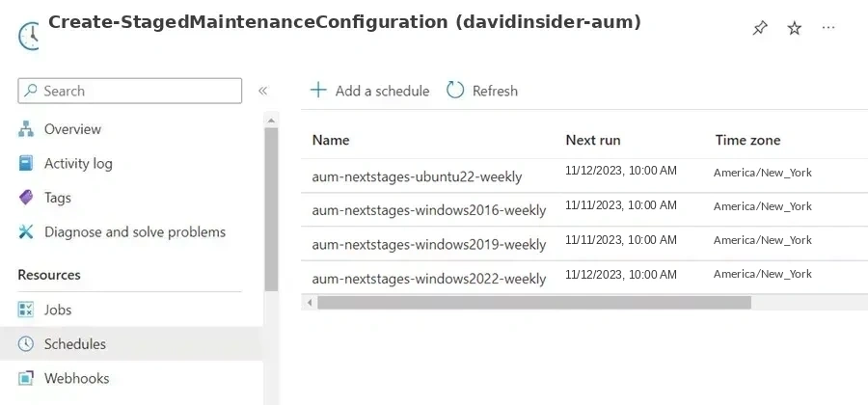Open the Overview page
Viewport: 868px width, 405px height.
tap(72, 129)
